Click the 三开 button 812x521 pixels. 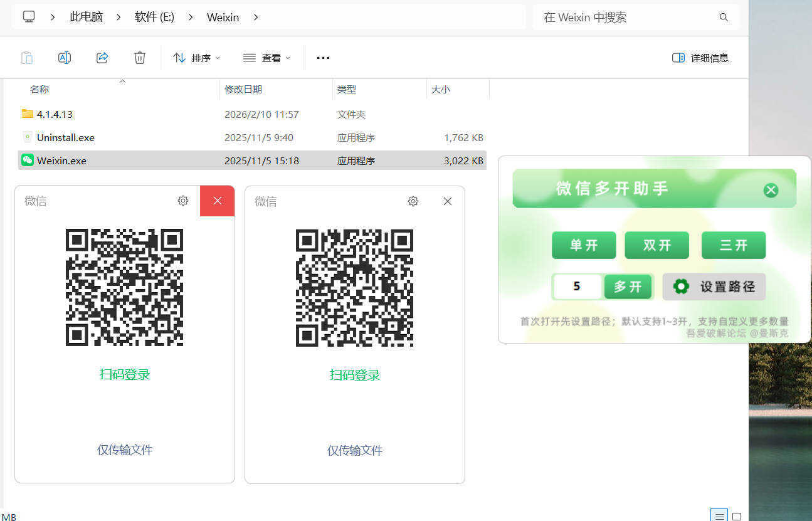(734, 245)
